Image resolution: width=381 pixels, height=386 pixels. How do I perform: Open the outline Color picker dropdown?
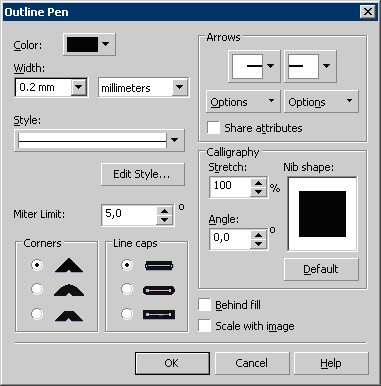point(89,44)
